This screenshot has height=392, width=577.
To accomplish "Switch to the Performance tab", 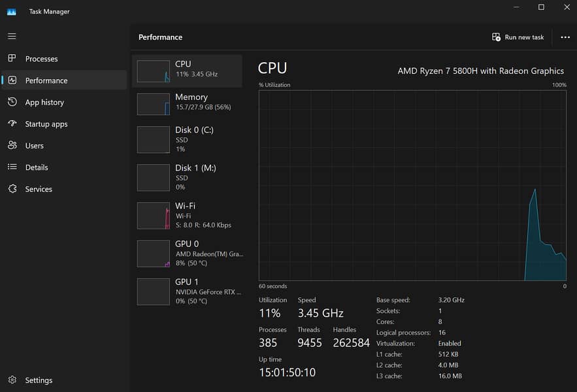I will tap(46, 80).
